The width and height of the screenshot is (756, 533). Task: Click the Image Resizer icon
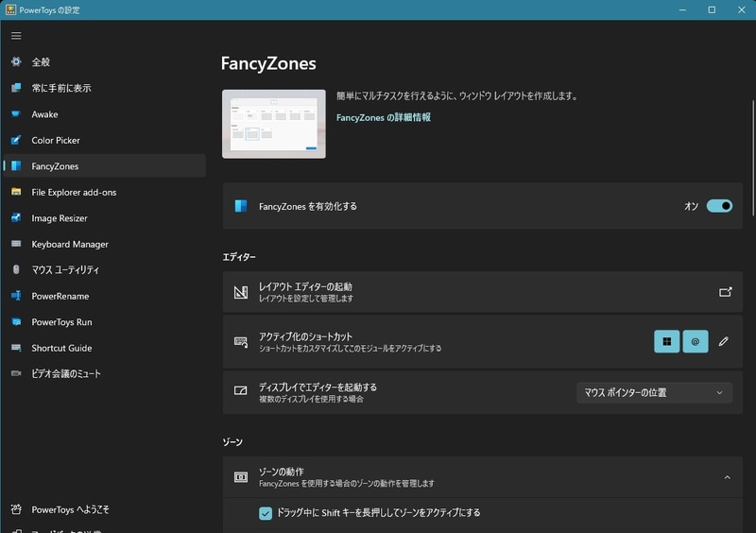tap(16, 218)
